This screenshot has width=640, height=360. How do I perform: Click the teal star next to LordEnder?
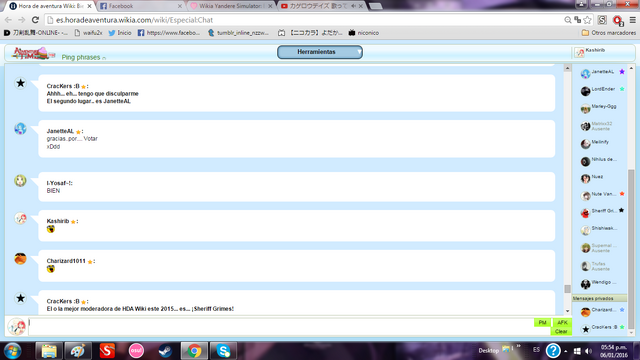click(x=622, y=89)
